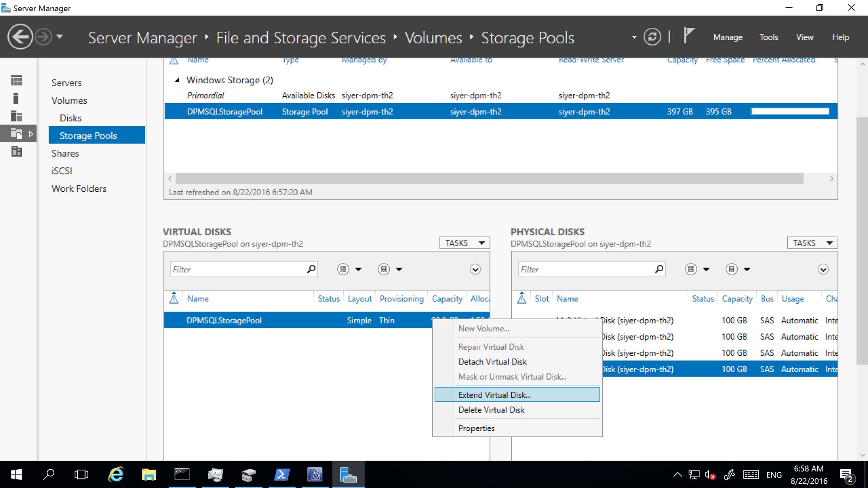Click the Tools menu in Server Manager

[x=769, y=37]
